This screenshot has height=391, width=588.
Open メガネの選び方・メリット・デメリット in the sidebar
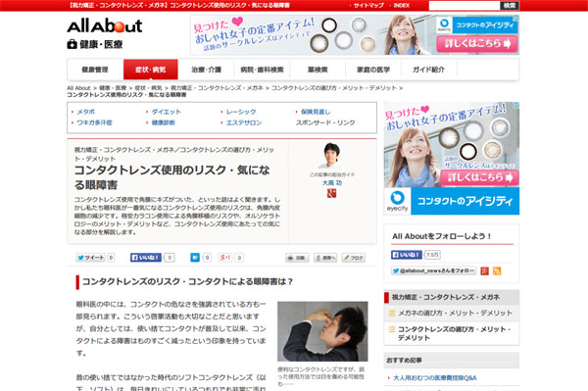455,313
